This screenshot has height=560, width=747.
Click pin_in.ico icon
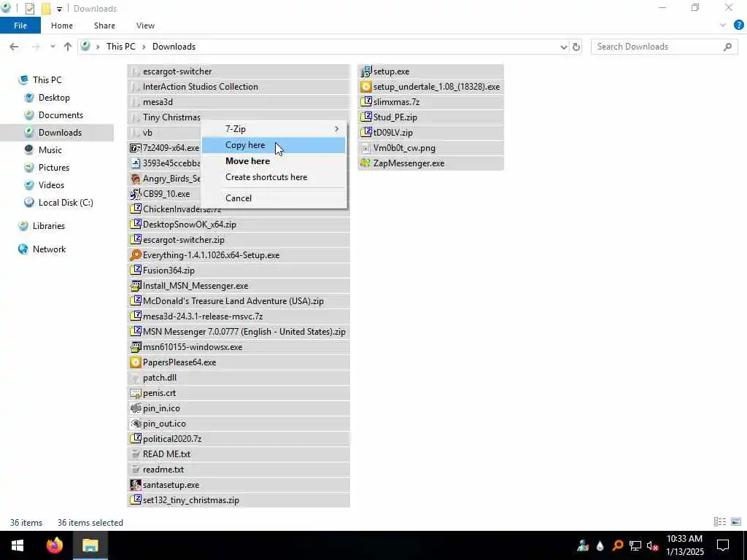(136, 408)
